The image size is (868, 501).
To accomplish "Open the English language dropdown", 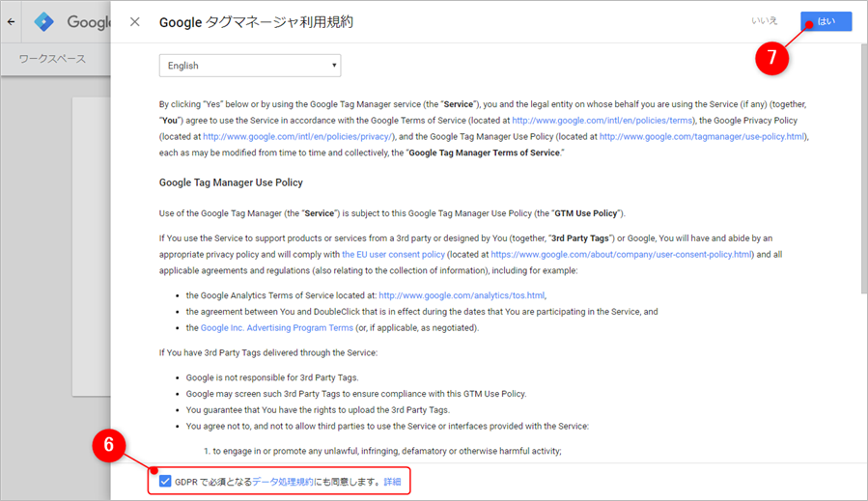I will (x=250, y=66).
